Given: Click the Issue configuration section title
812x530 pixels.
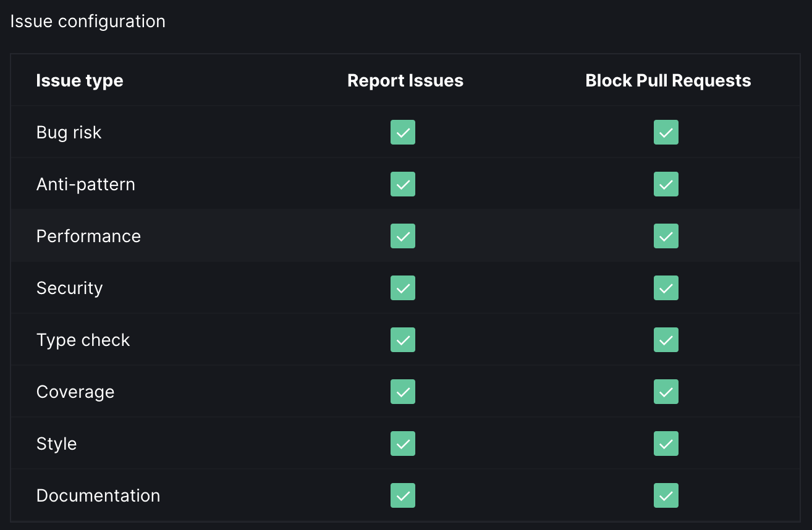Looking at the screenshot, I should pos(88,20).
